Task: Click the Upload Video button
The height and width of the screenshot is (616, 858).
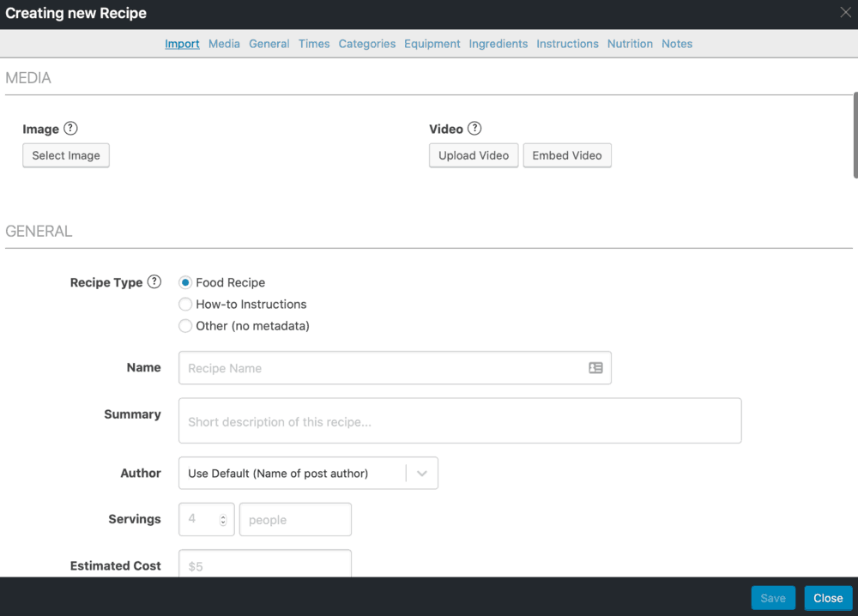Action: [x=473, y=155]
